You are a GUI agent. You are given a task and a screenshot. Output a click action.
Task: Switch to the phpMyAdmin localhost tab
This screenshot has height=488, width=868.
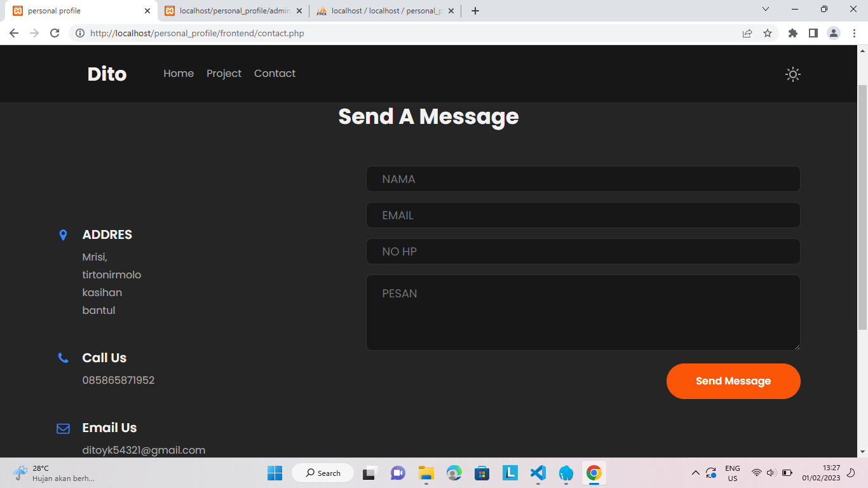[385, 11]
